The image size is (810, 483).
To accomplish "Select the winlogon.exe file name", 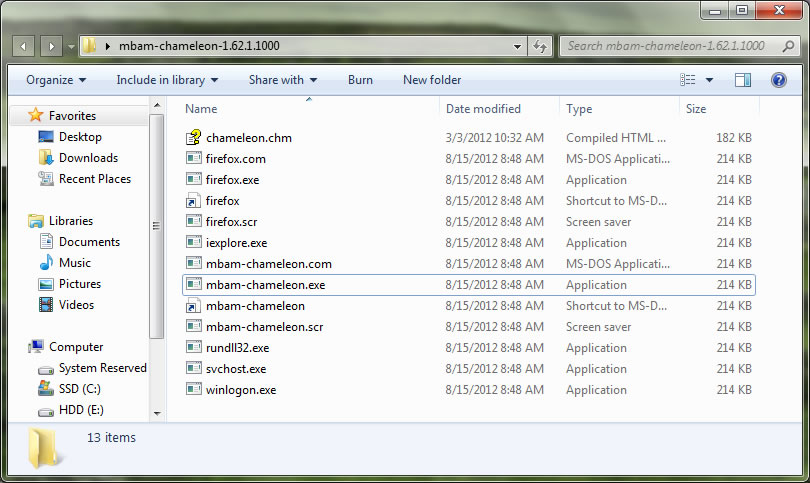I will (241, 390).
